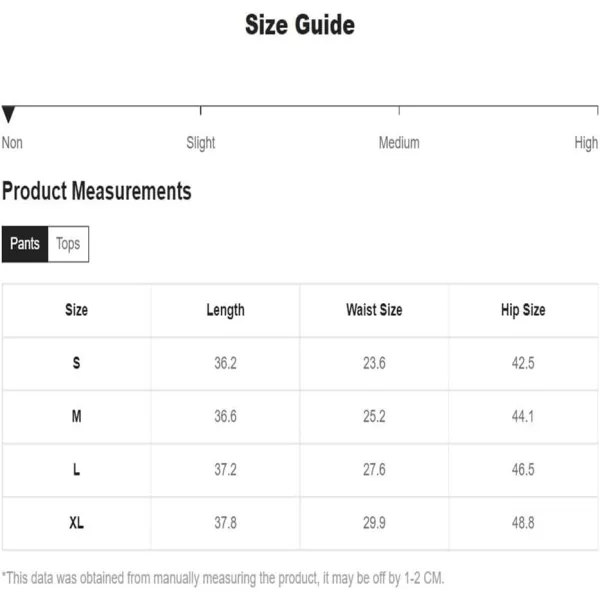Click the Size column header
Viewport: 600px width, 600px height.
77,310
